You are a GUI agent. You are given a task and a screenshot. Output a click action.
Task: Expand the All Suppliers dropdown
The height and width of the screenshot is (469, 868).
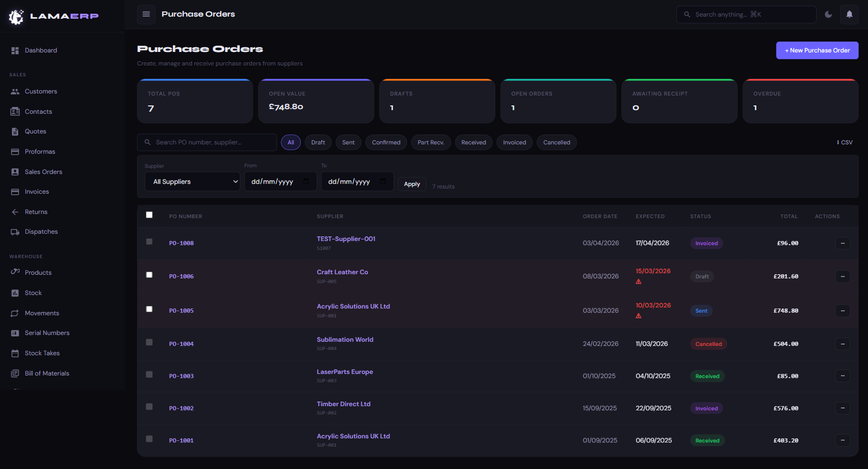tap(192, 182)
